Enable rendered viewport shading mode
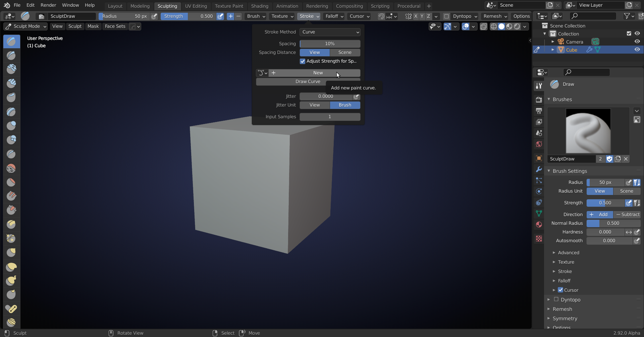 click(517, 26)
